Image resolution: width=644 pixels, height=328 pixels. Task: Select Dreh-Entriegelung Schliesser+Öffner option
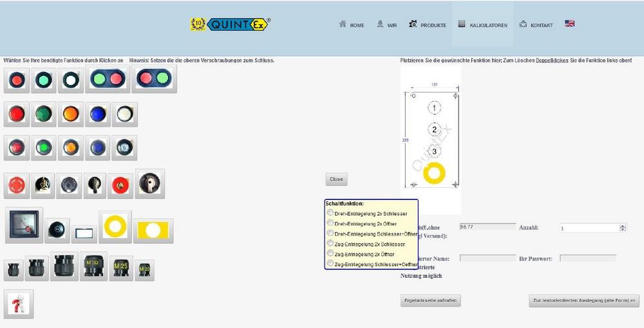[x=330, y=233]
